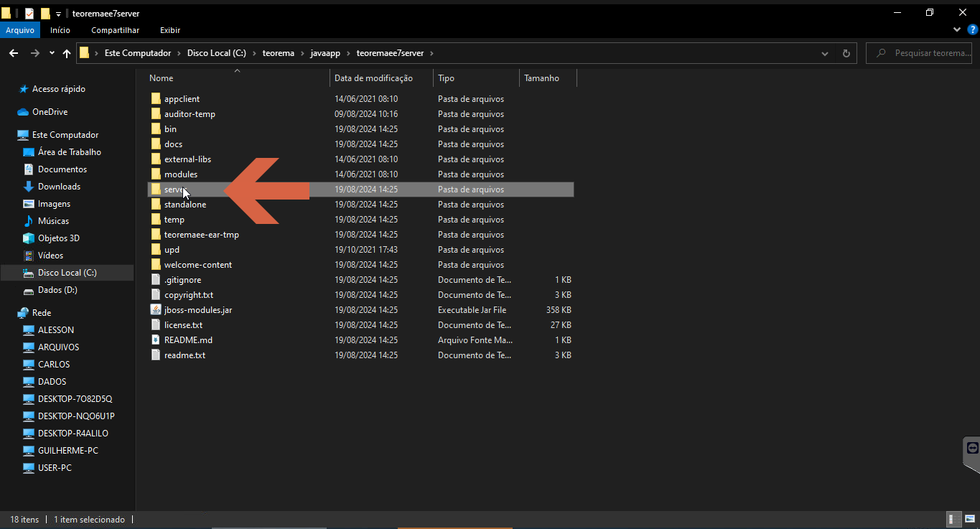Click teorema in the address breadcrumb
This screenshot has height=529, width=980.
(x=279, y=53)
